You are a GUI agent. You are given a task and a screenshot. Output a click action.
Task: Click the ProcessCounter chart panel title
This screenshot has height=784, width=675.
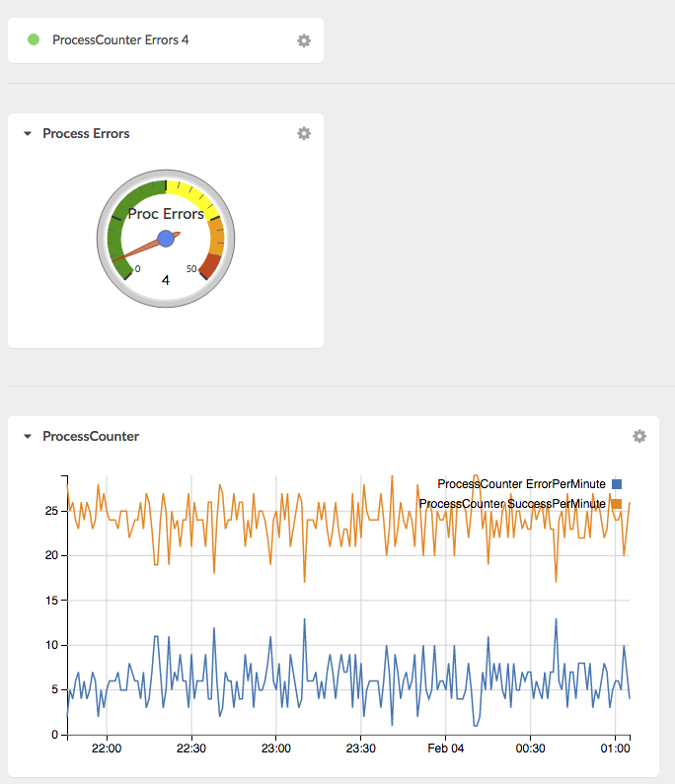click(x=91, y=436)
